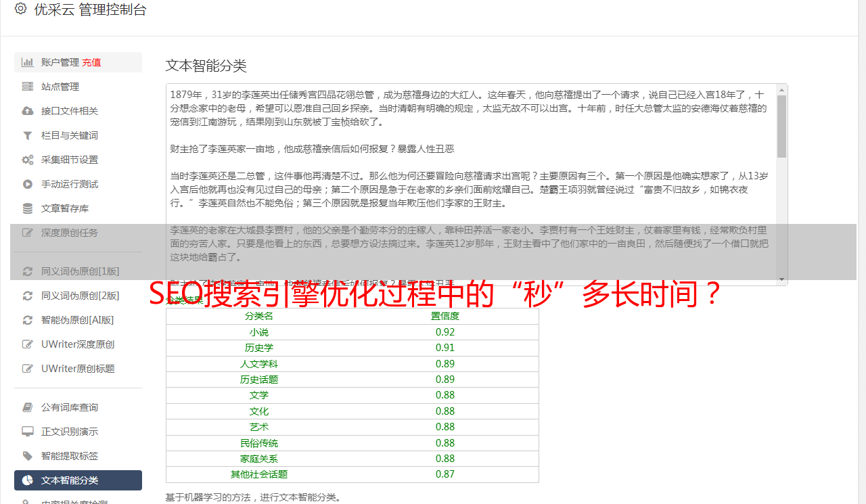866x504 pixels.
Task: Click the edit icon for UWriter深度原创
Action: [x=28, y=344]
